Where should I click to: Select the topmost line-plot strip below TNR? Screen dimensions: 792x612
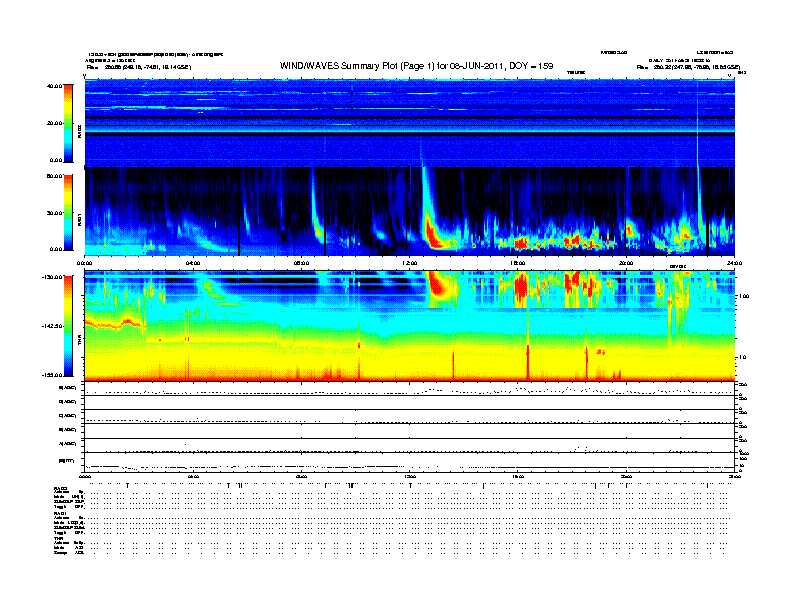tap(410, 388)
